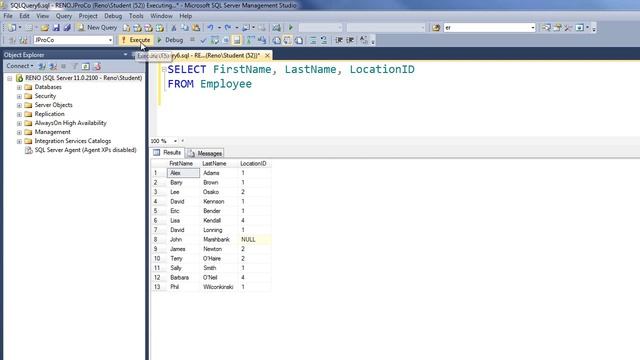Click the Redo arrow icon
The height and width of the screenshot is (360, 640).
(228, 28)
